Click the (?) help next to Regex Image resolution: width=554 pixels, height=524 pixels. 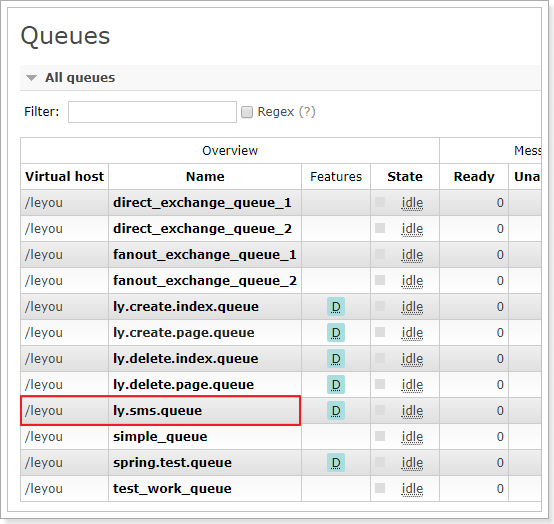pos(307,112)
